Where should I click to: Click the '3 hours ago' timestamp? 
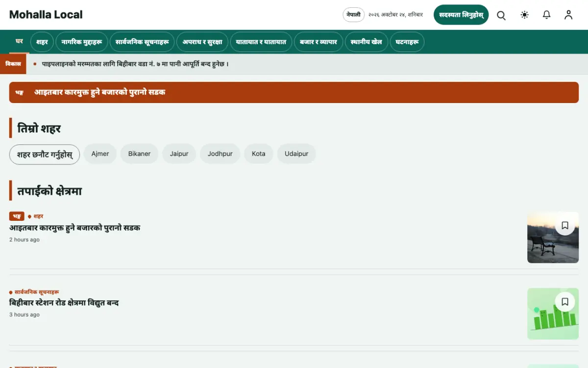[24, 315]
